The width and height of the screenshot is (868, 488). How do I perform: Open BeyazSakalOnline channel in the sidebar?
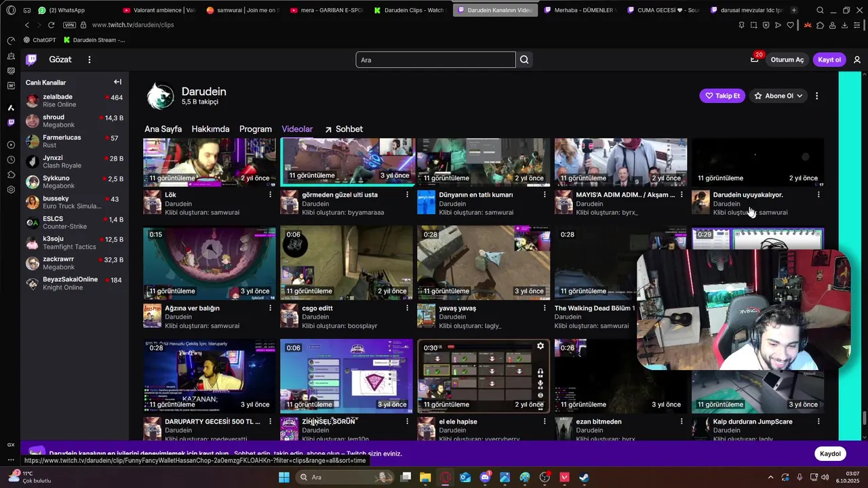click(75, 283)
